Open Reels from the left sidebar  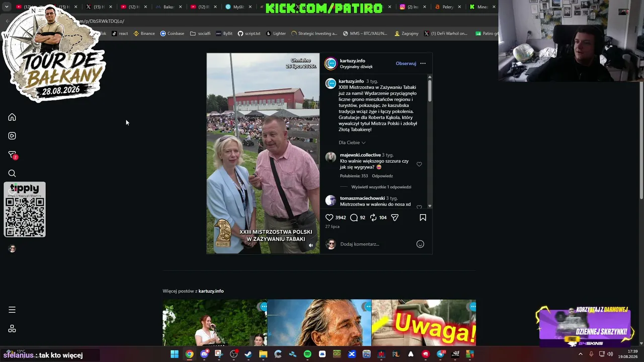[12, 136]
